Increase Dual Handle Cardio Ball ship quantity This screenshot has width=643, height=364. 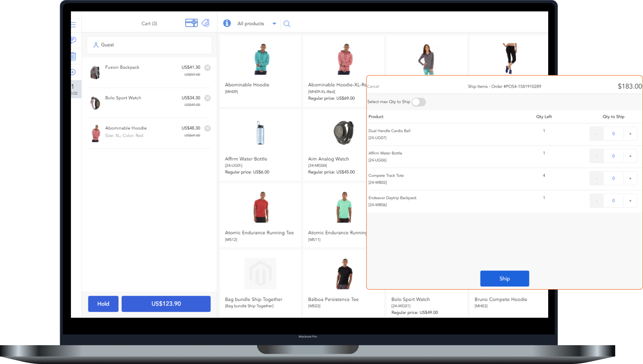(x=630, y=134)
